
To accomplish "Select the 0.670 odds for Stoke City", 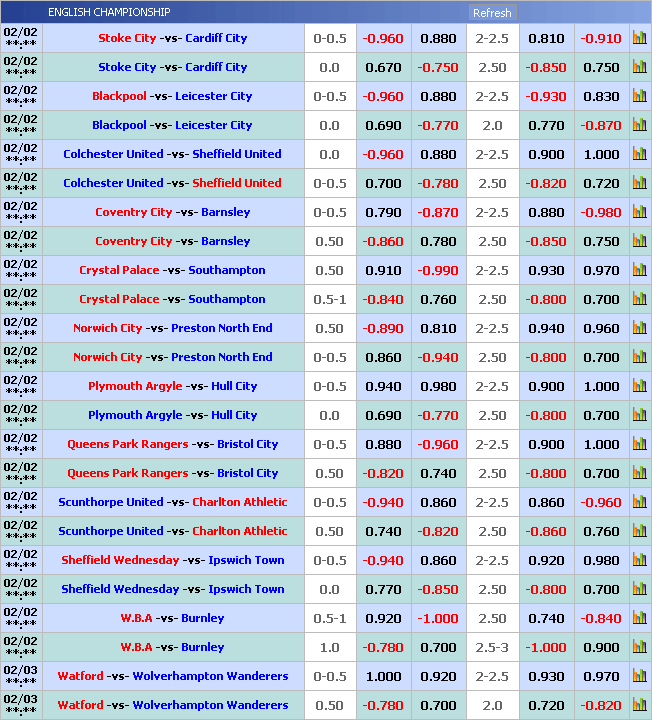I will 384,67.
